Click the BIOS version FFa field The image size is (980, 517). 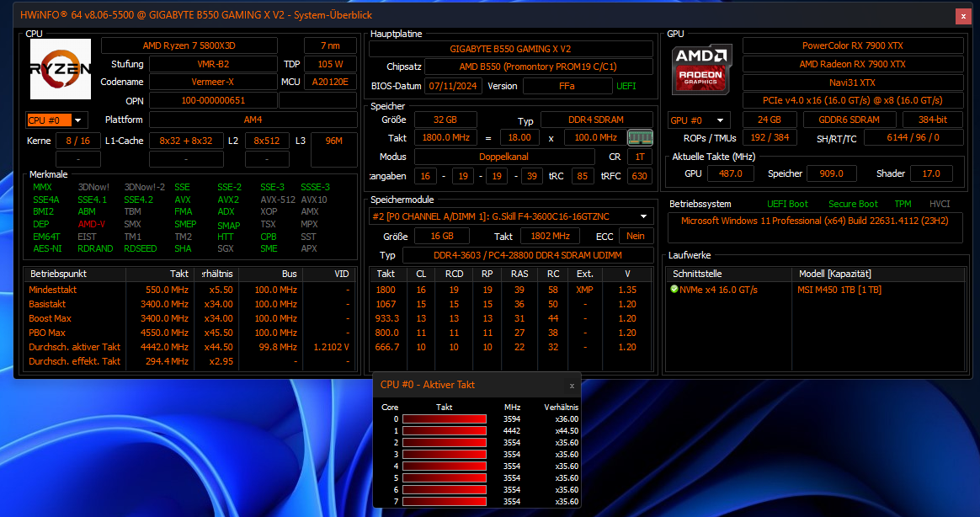point(567,86)
